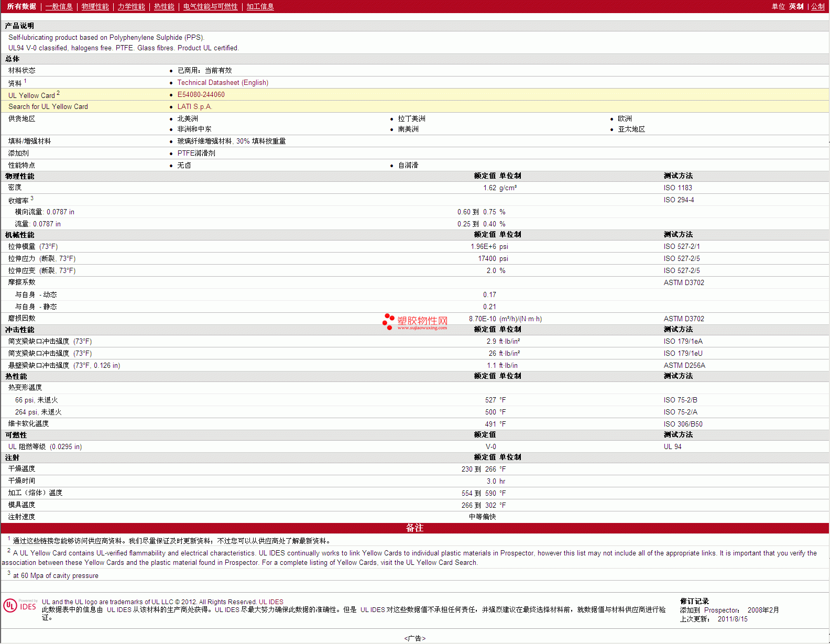Open the 电气性能与可燃性 tab

click(210, 6)
